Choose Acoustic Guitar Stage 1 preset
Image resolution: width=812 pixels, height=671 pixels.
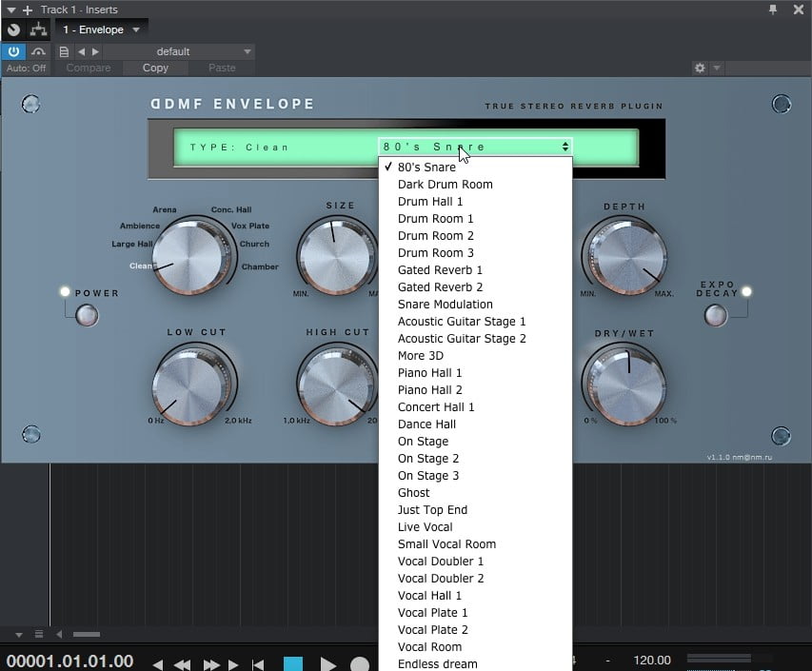[475, 321]
